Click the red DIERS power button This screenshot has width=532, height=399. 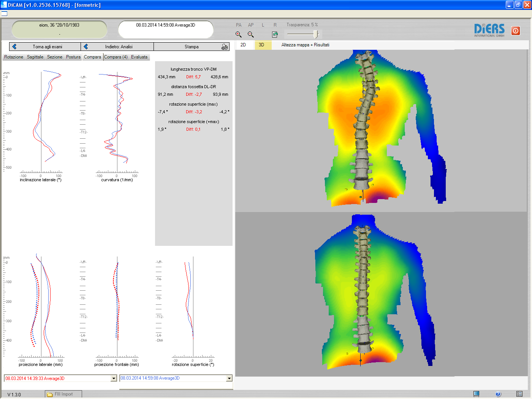pos(515,31)
